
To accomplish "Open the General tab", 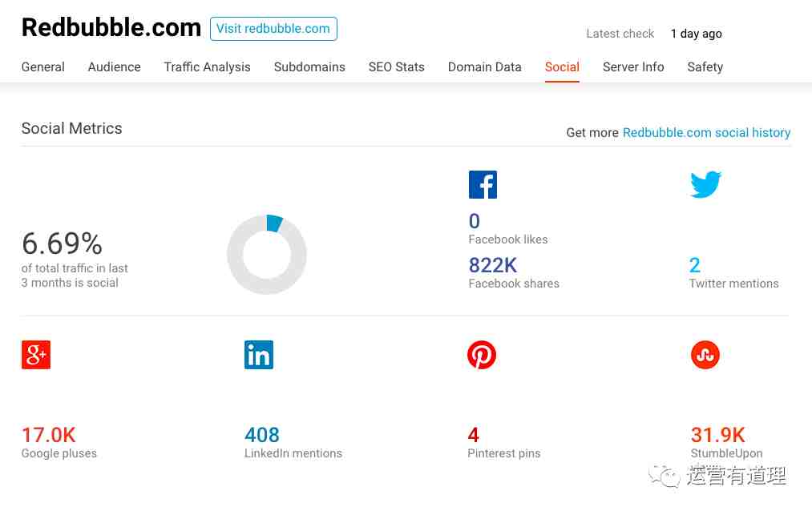I will pyautogui.click(x=43, y=67).
